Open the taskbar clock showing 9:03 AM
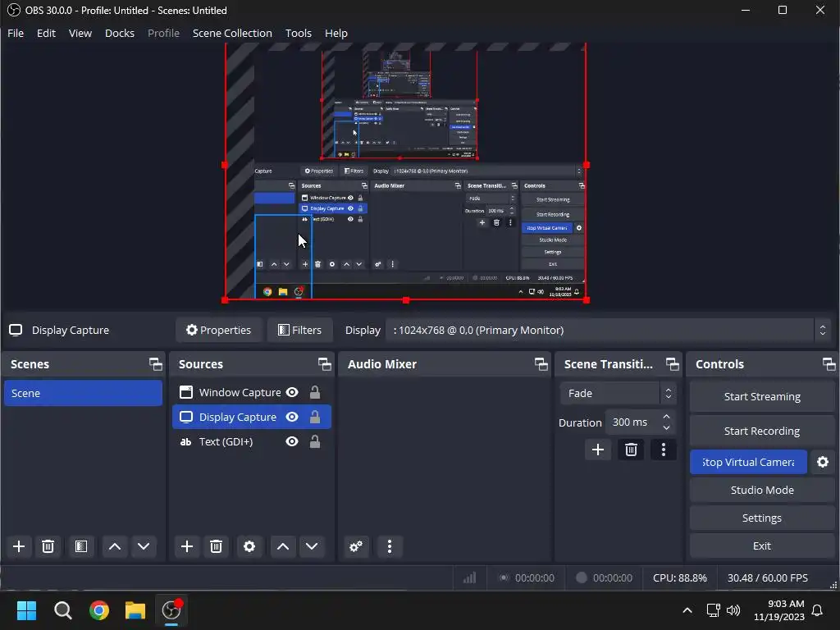Viewport: 840px width, 630px height. (x=779, y=610)
